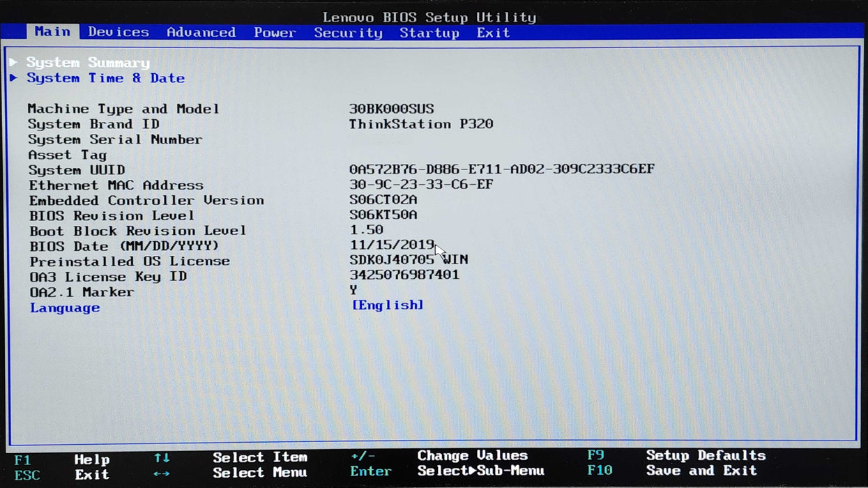Click the System UUID label

[77, 170]
